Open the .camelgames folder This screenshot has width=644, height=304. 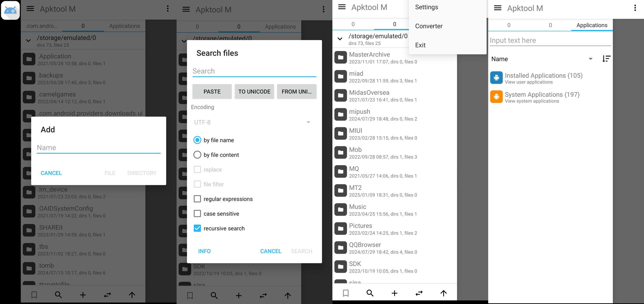[x=83, y=97]
